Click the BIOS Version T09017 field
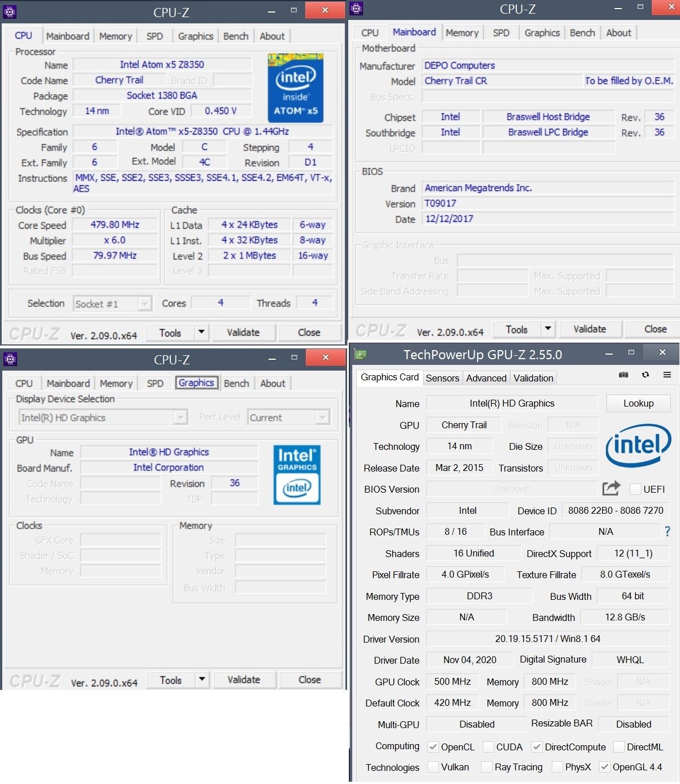 click(x=548, y=203)
